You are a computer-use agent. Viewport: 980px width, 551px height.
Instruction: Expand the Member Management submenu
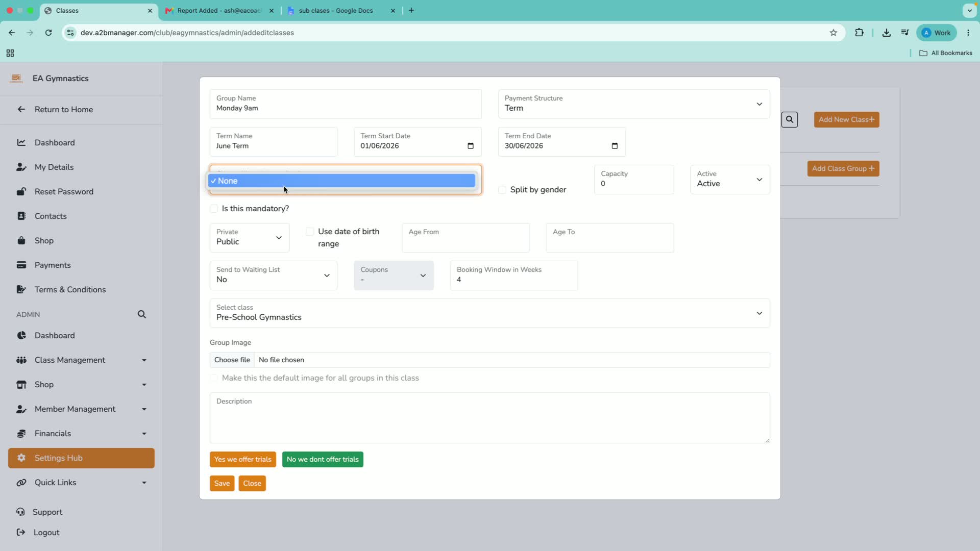coord(144,409)
